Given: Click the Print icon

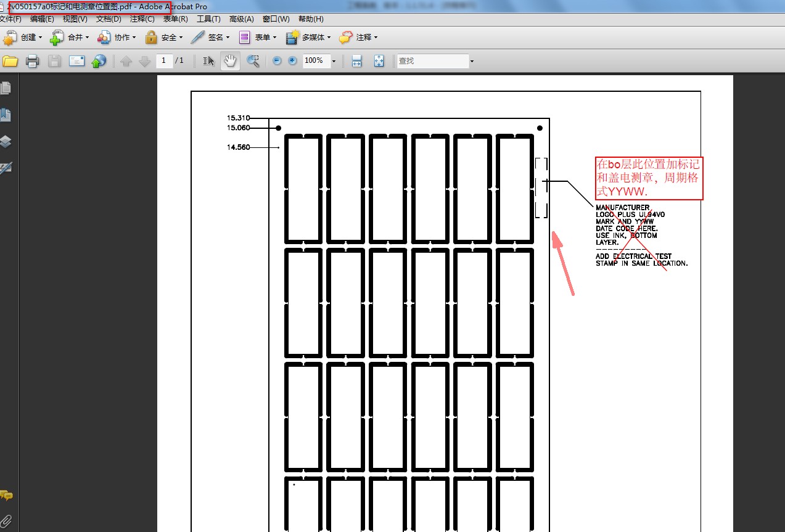Looking at the screenshot, I should coord(33,61).
